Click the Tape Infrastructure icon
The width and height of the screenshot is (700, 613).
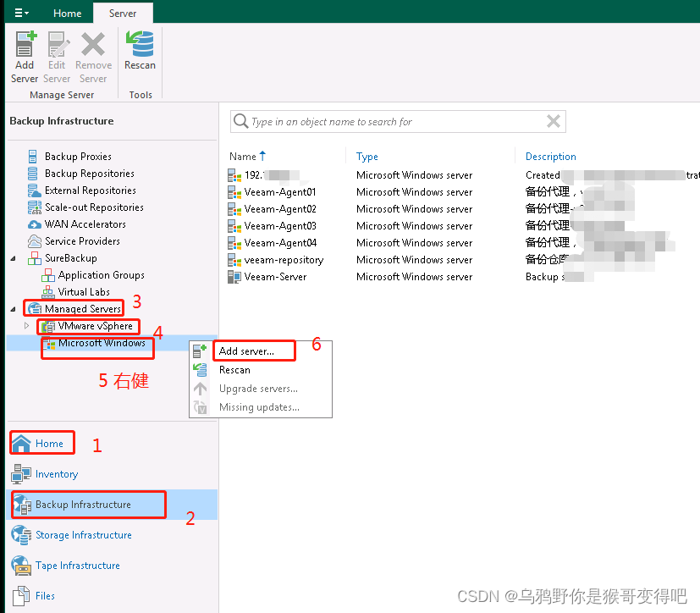pyautogui.click(x=20, y=566)
